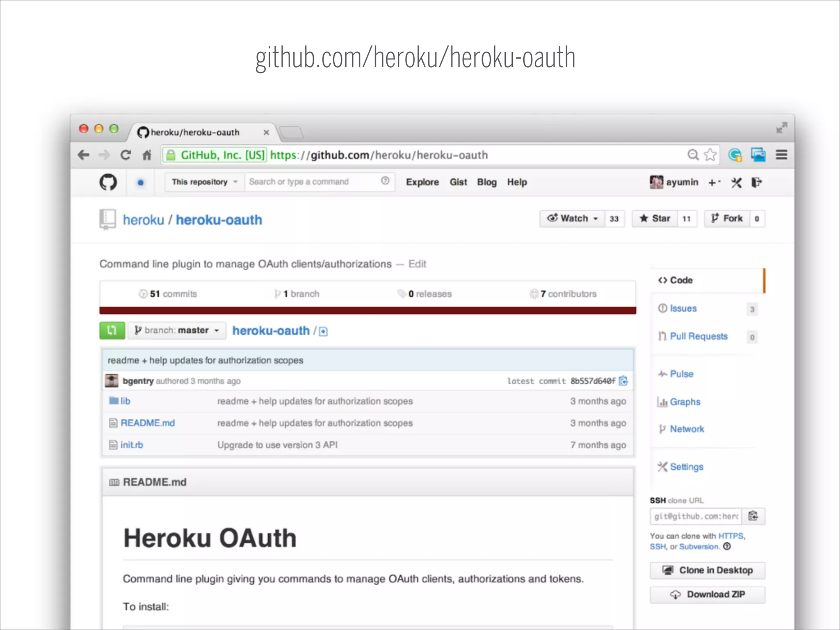Click the clone URL help question icon
The width and height of the screenshot is (840, 630).
pos(727,546)
